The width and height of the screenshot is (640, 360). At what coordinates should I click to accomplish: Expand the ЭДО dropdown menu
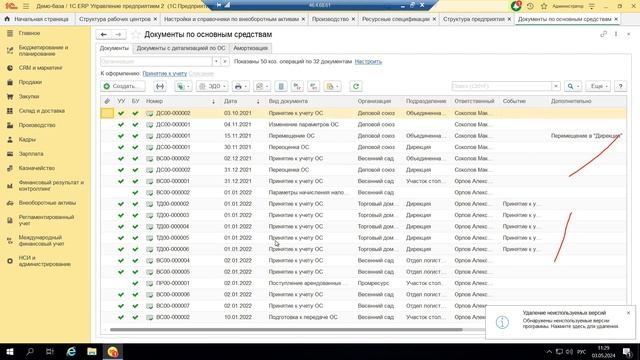pos(212,86)
